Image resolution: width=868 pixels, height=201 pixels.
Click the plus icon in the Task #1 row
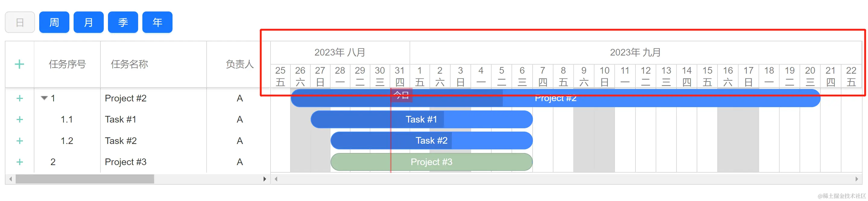[20, 120]
